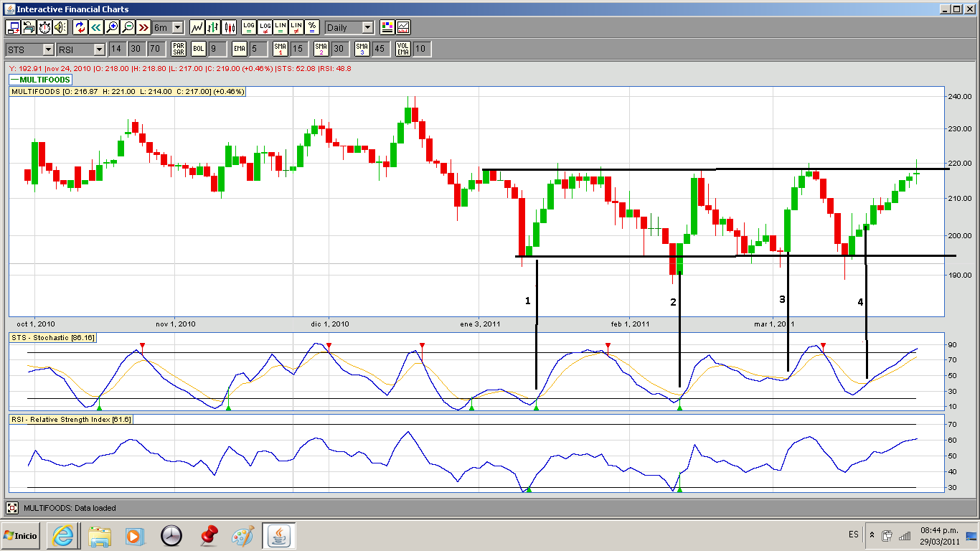Screen dimensions: 980x551
Task: Click the SMA 1 period field showing 15
Action: tap(298, 49)
